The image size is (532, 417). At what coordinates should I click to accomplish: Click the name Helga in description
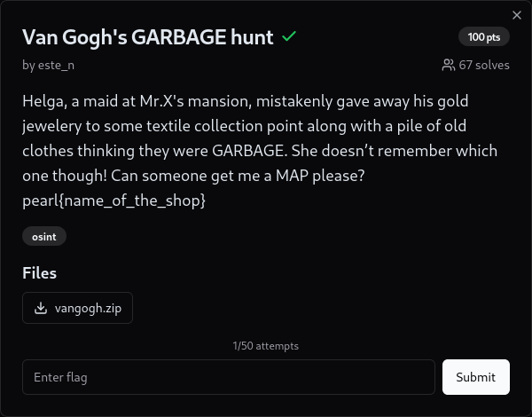(x=44, y=101)
